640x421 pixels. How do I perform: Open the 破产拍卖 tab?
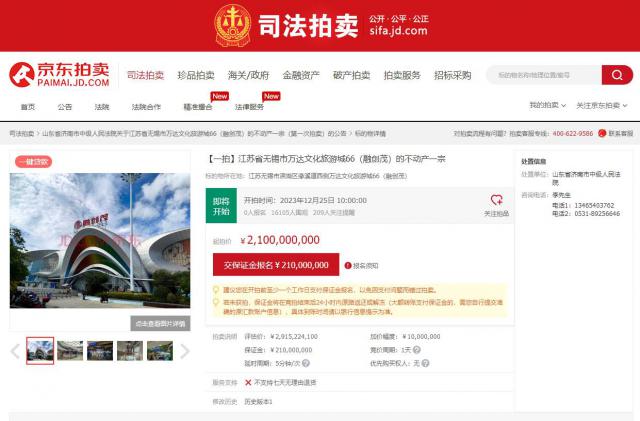point(351,75)
